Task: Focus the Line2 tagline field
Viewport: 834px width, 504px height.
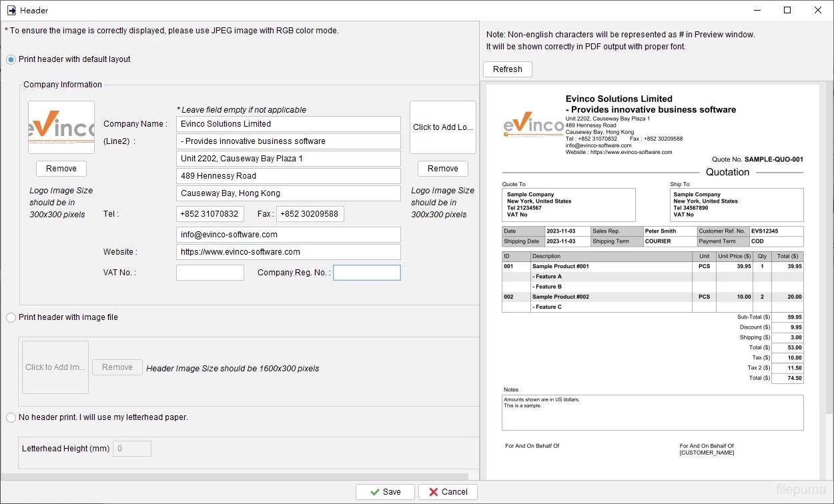Action: 288,141
